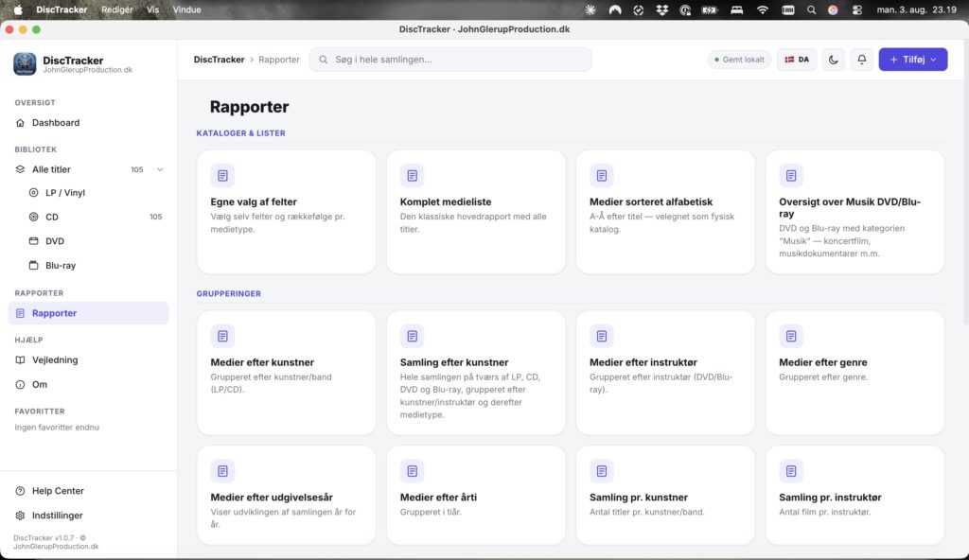Focus the Søg i hele samlingen search field
Viewport: 969px width, 560px height.
[x=450, y=60]
